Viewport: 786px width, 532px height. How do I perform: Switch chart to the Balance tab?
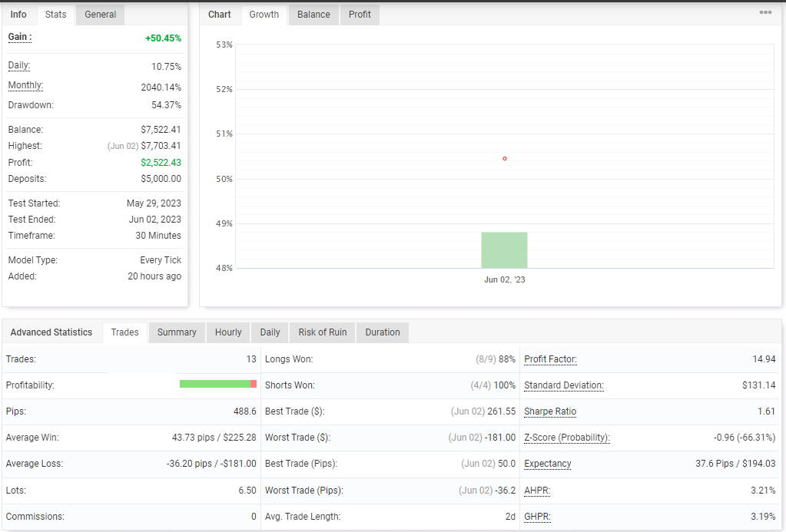[x=313, y=15]
